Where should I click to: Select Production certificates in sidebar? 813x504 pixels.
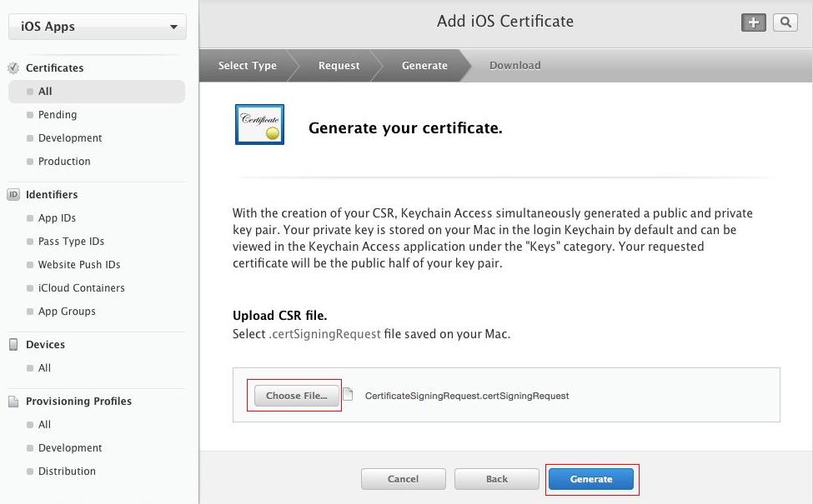tap(64, 161)
